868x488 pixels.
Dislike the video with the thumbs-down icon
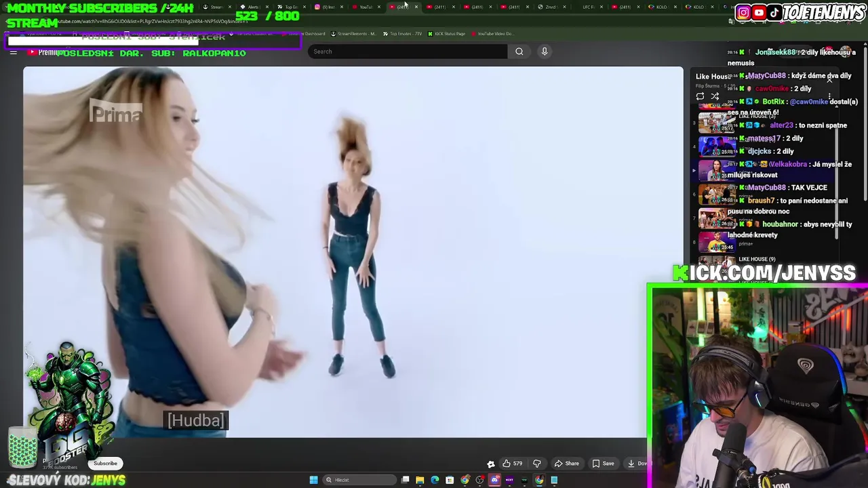[536, 464]
